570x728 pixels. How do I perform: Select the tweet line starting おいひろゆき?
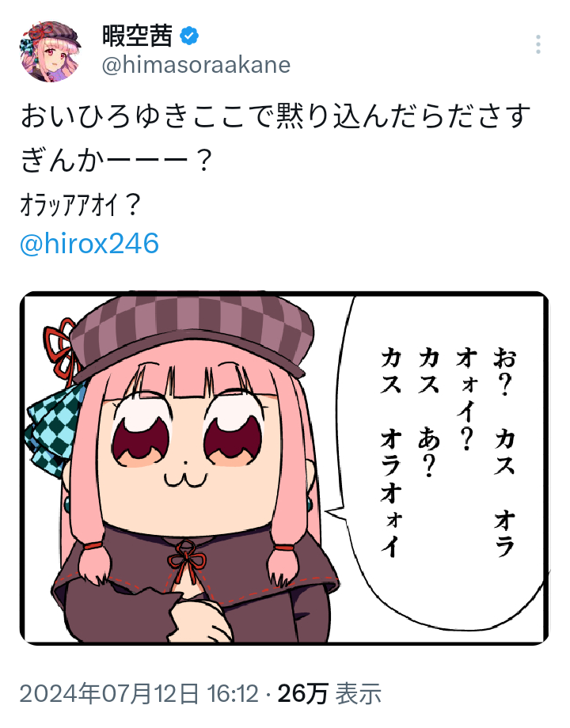click(x=275, y=116)
